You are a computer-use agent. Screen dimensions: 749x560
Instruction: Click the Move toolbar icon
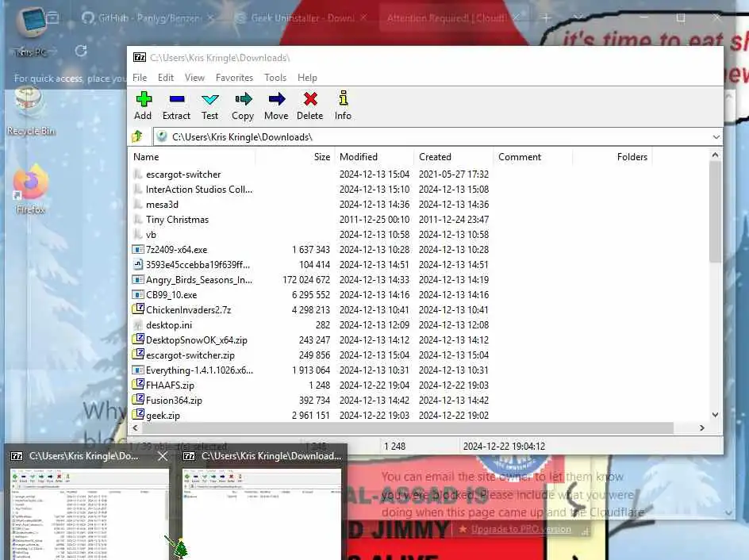[x=277, y=99]
